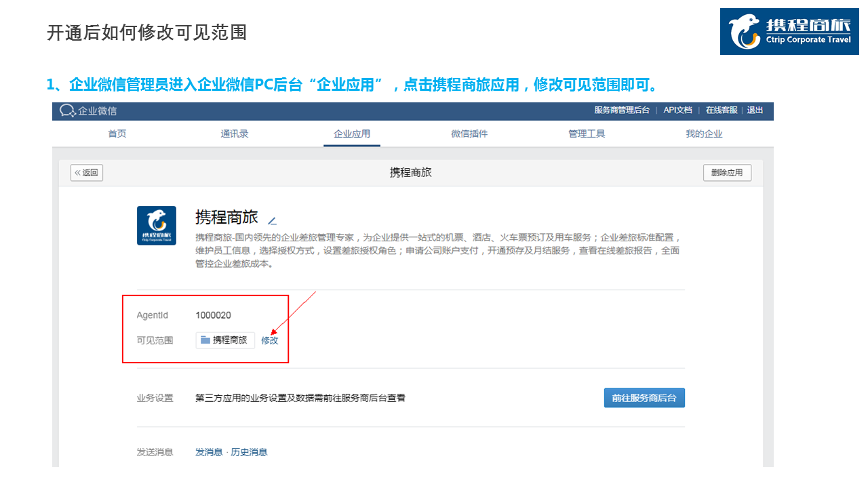Open 服务商管理后台 link
The height and width of the screenshot is (488, 868).
(622, 110)
